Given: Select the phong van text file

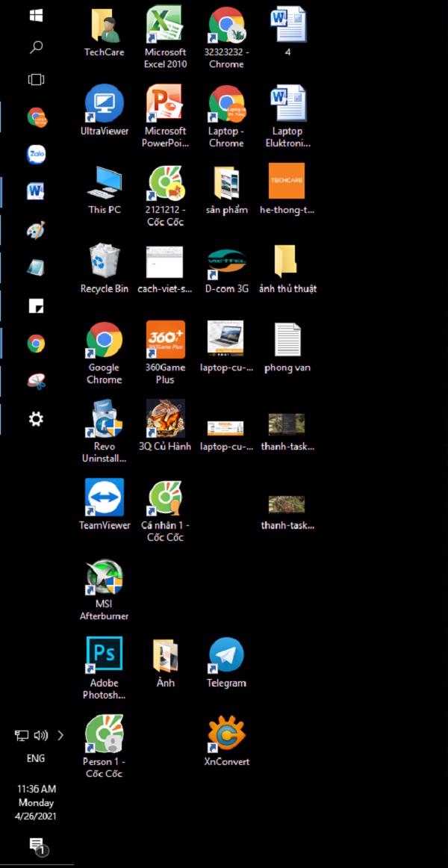Looking at the screenshot, I should point(287,347).
